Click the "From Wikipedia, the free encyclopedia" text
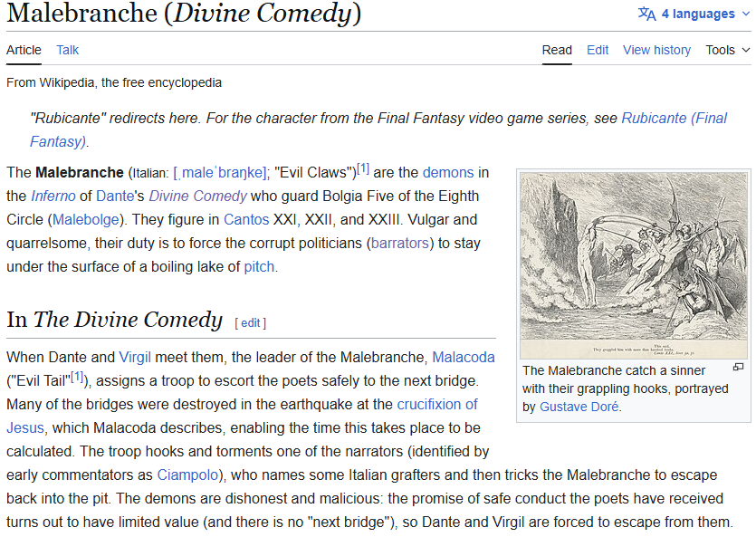756x537 pixels. [x=114, y=83]
